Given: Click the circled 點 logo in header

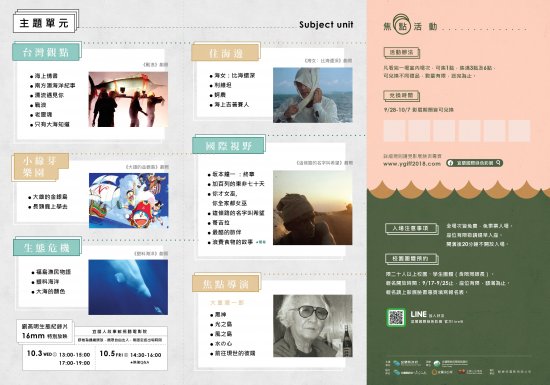Looking at the screenshot, I should [x=402, y=25].
